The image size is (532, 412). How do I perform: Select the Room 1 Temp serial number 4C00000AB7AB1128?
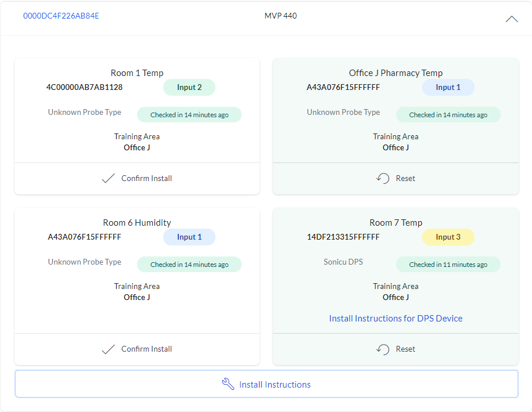tap(84, 87)
